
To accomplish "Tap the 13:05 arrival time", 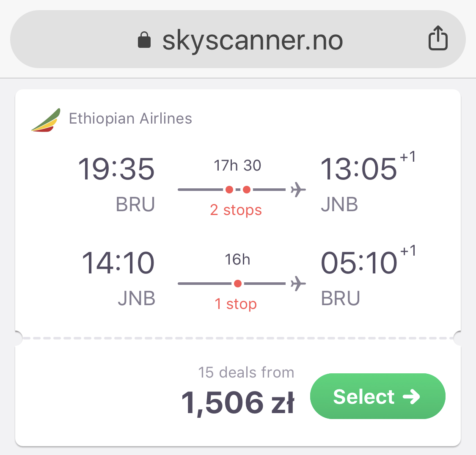I will (x=358, y=169).
